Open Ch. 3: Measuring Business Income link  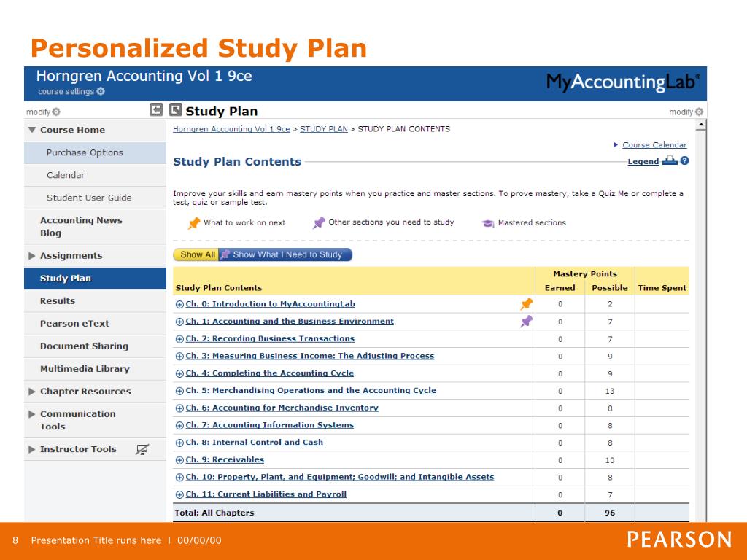[309, 356]
